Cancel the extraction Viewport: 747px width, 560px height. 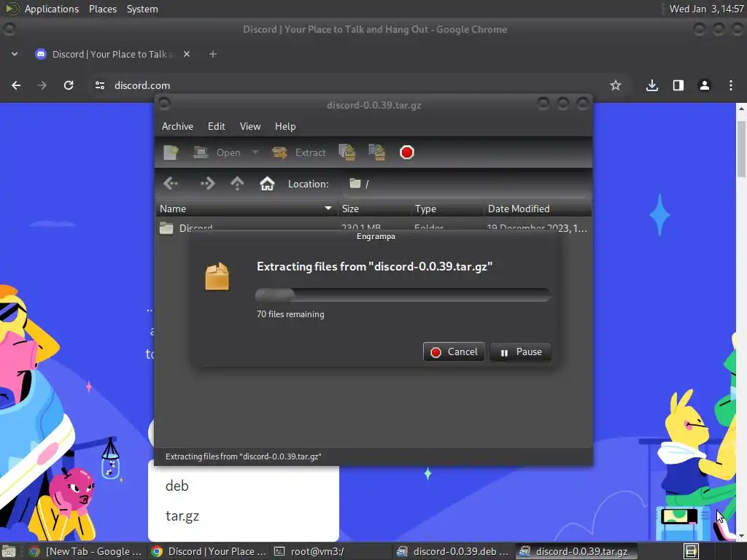click(454, 352)
